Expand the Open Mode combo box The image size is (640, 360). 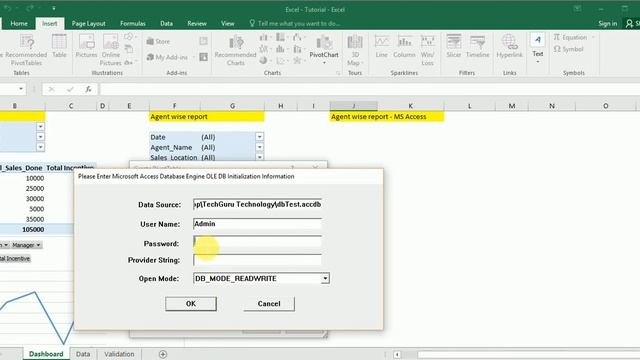325,278
